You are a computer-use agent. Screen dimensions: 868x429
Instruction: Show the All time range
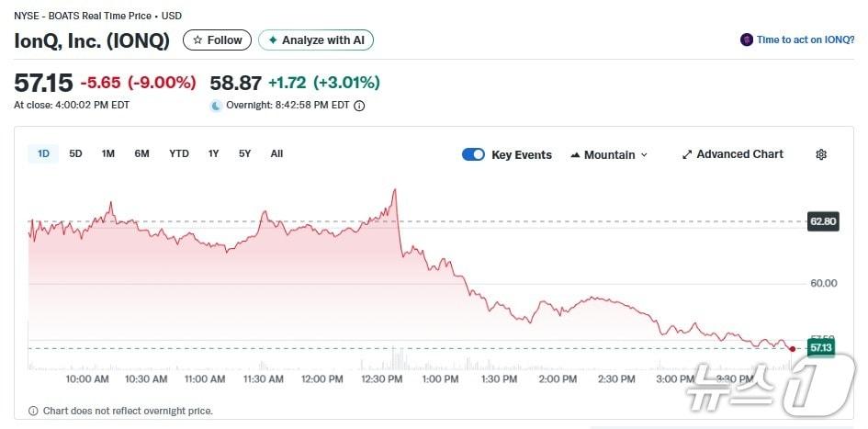(276, 153)
